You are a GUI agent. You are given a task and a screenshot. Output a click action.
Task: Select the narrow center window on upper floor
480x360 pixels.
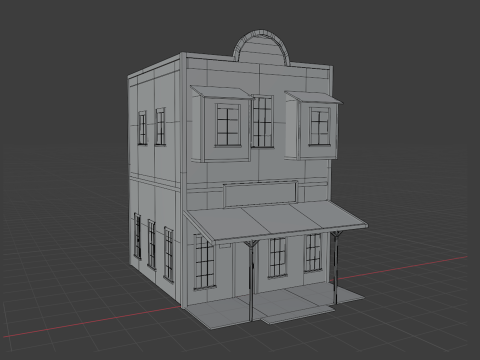pos(263,121)
